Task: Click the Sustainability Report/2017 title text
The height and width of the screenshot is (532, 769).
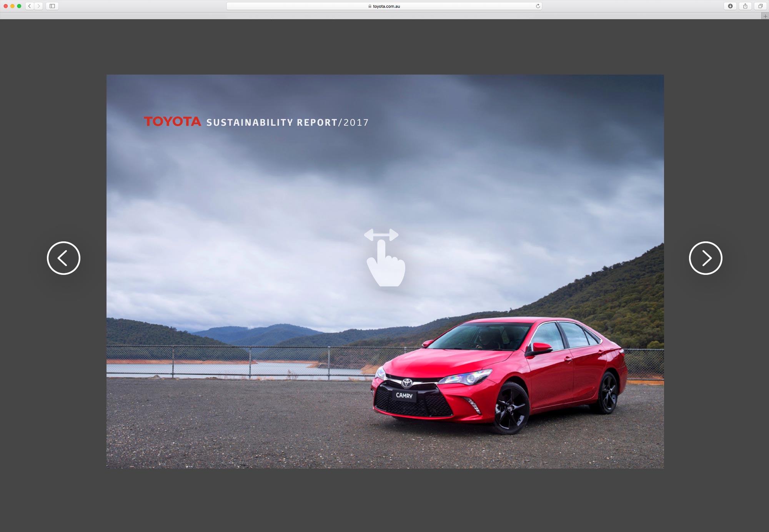Action: tap(287, 123)
